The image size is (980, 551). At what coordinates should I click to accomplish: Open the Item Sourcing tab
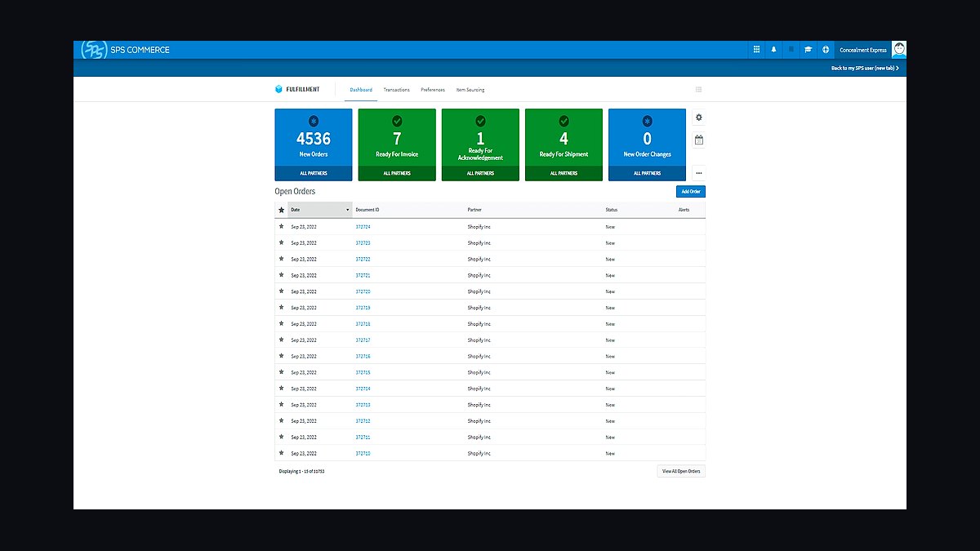point(470,90)
